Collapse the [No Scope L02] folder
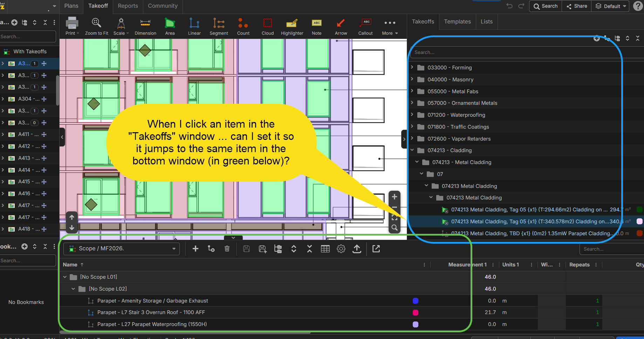Viewport: 644px width, 339px height. 73,289
